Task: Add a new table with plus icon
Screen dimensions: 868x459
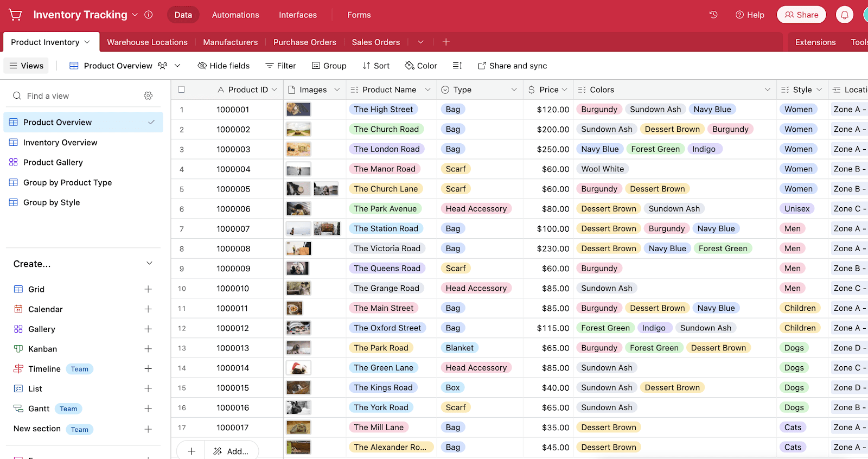Action: pyautogui.click(x=446, y=42)
